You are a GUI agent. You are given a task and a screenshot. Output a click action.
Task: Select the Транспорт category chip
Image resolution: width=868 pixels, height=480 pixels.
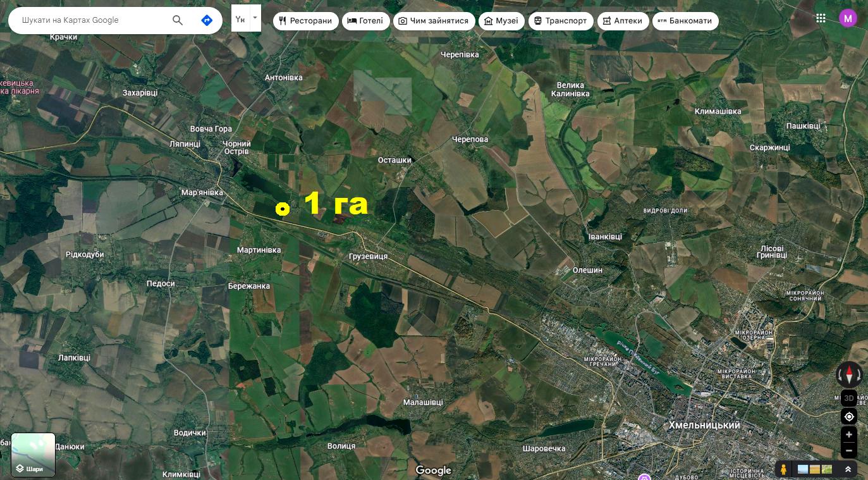pyautogui.click(x=561, y=21)
